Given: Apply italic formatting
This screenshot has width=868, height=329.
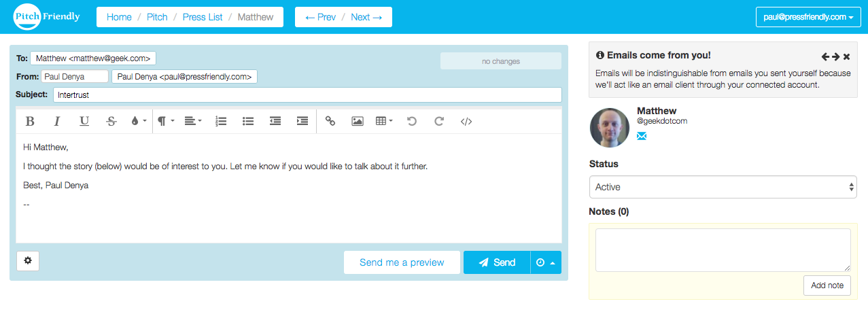Looking at the screenshot, I should (x=57, y=121).
